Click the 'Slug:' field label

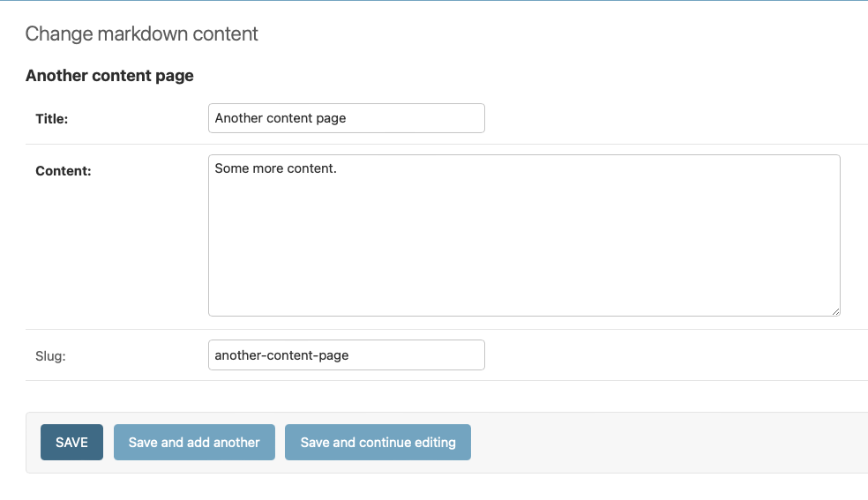tap(50, 356)
